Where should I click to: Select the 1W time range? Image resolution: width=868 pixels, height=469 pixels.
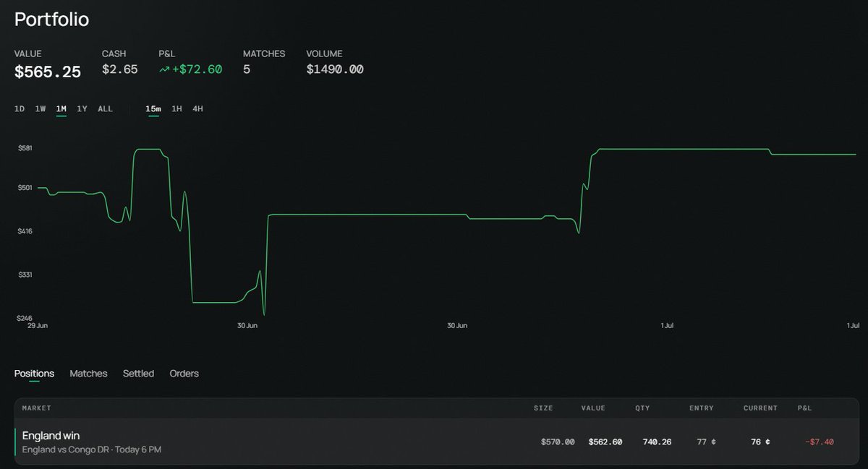[41, 109]
